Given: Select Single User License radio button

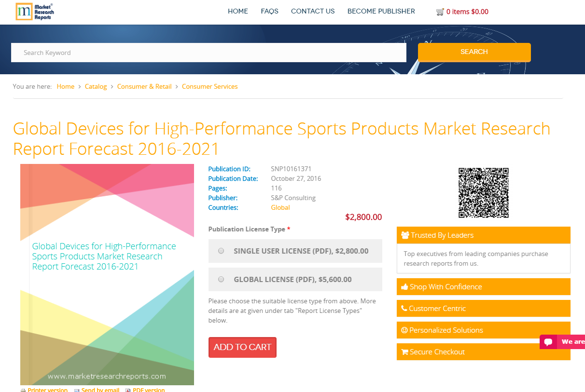Looking at the screenshot, I should click(221, 251).
